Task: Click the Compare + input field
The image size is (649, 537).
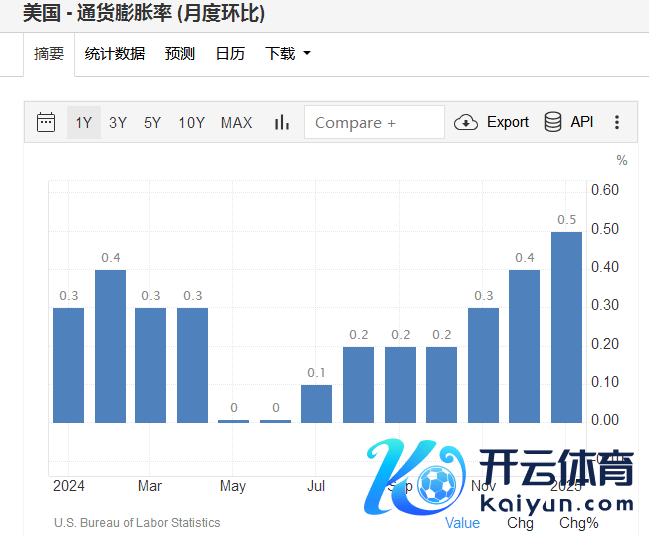Action: pyautogui.click(x=374, y=122)
